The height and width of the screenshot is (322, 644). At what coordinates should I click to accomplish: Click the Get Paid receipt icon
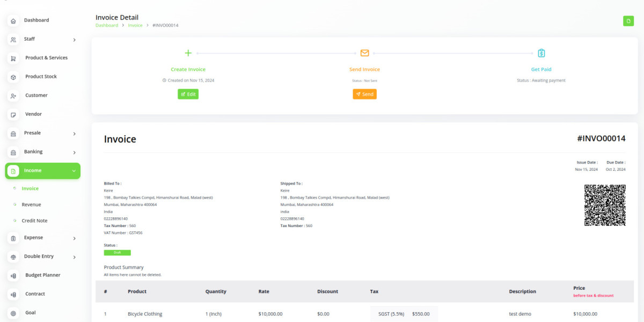click(541, 53)
